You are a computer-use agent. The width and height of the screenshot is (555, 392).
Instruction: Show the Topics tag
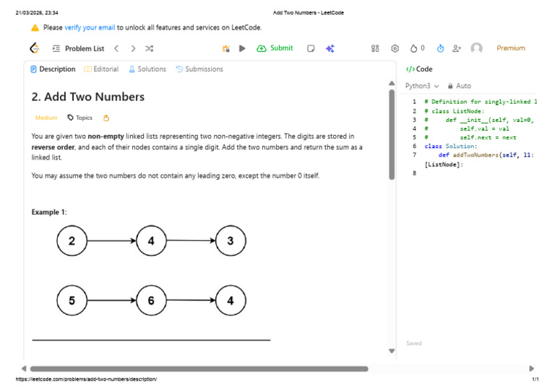click(80, 118)
